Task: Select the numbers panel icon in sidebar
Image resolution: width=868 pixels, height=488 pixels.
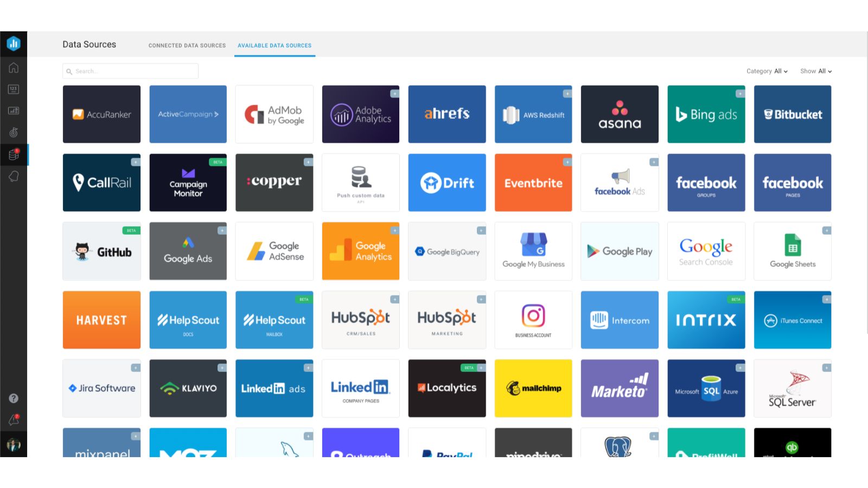Action: (x=13, y=89)
